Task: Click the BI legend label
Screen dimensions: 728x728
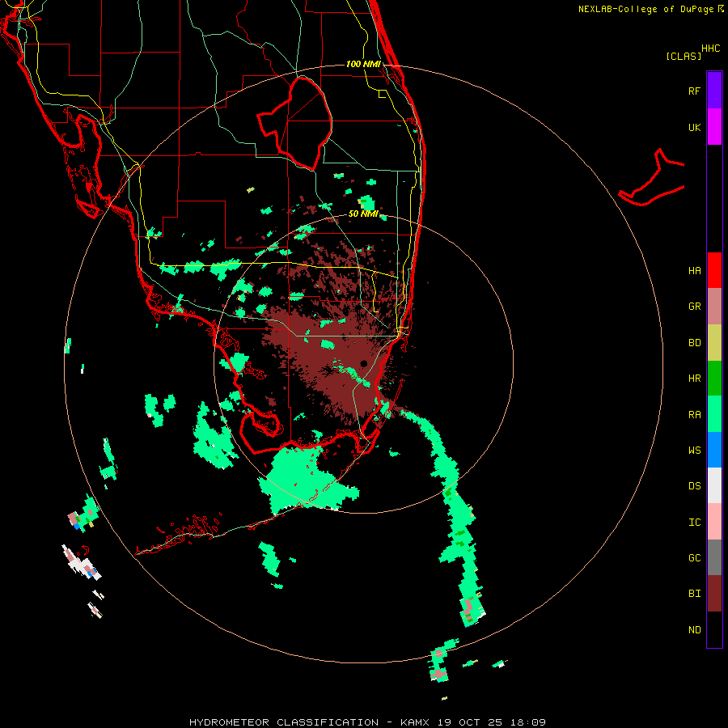Action: click(x=694, y=594)
